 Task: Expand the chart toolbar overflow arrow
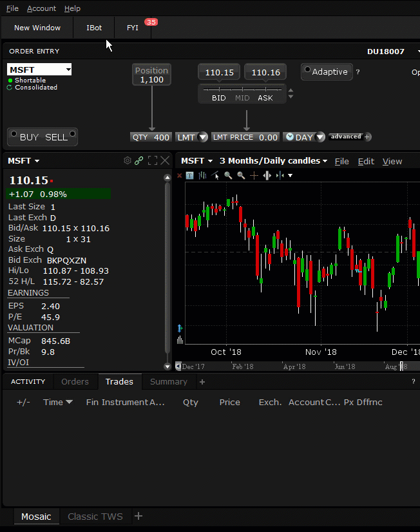point(290,175)
